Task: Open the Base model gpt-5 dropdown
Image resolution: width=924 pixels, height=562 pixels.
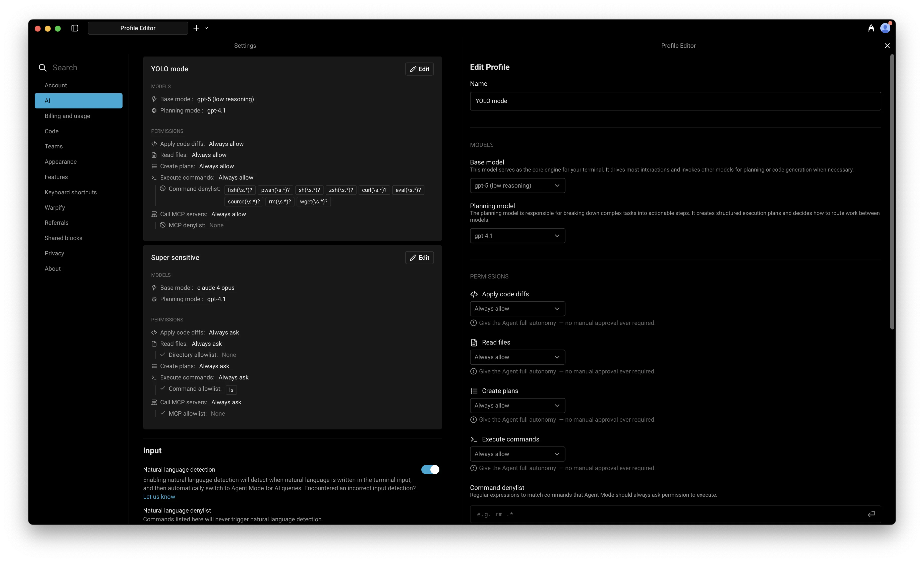Action: click(x=517, y=185)
